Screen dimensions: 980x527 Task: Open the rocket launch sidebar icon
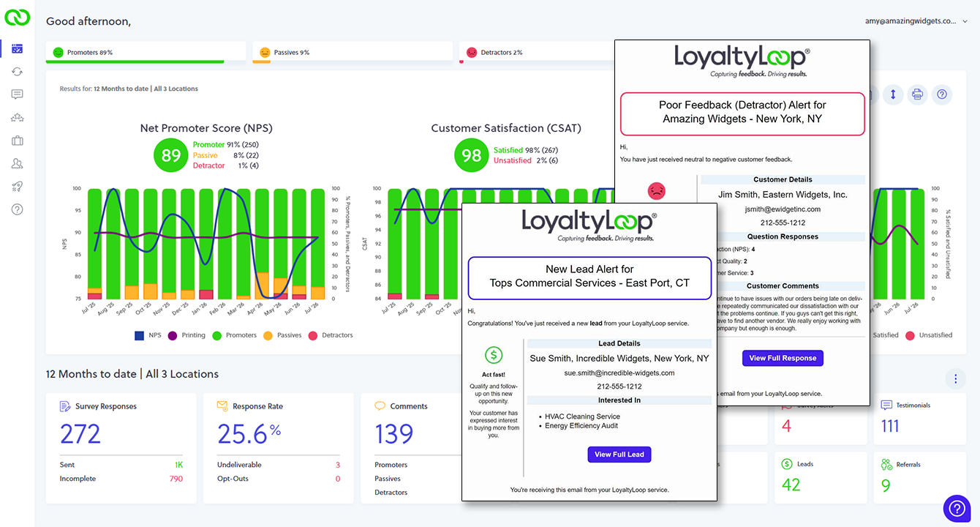(x=17, y=187)
